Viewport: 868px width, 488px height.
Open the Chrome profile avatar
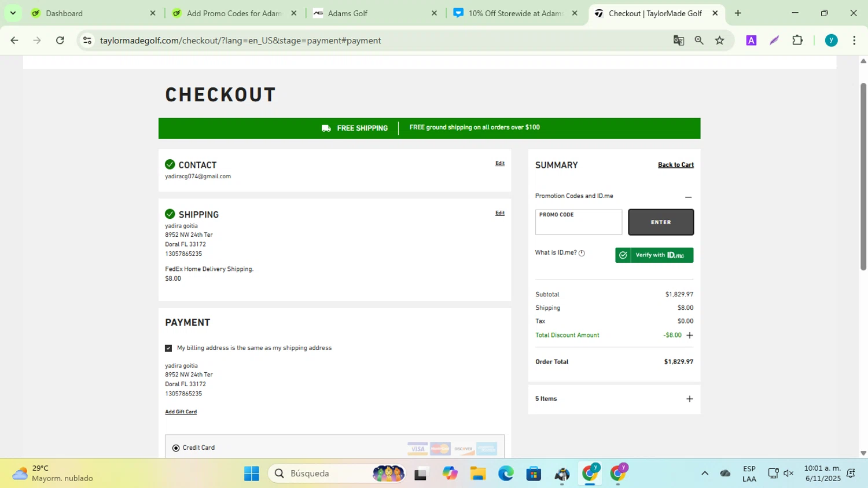832,41
